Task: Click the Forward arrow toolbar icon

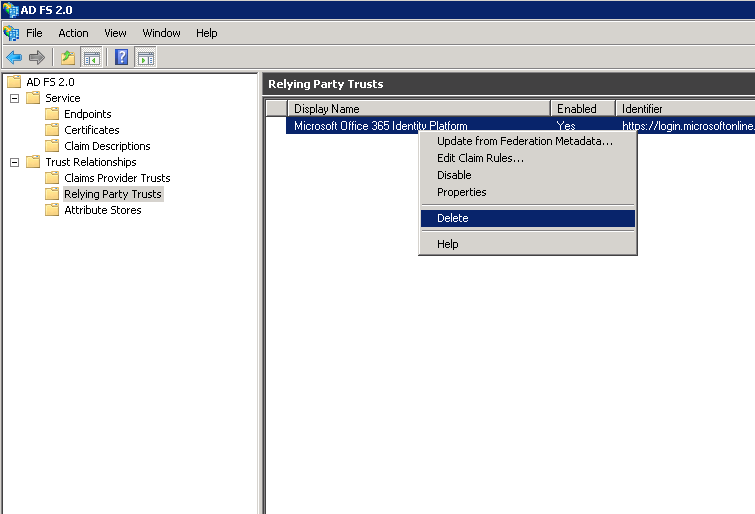Action: (37, 58)
